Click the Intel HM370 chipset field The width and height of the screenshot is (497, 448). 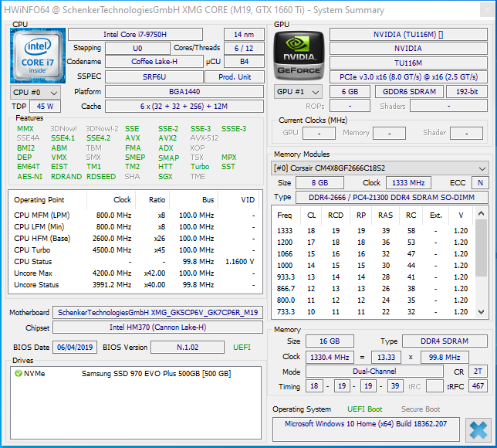point(158,327)
